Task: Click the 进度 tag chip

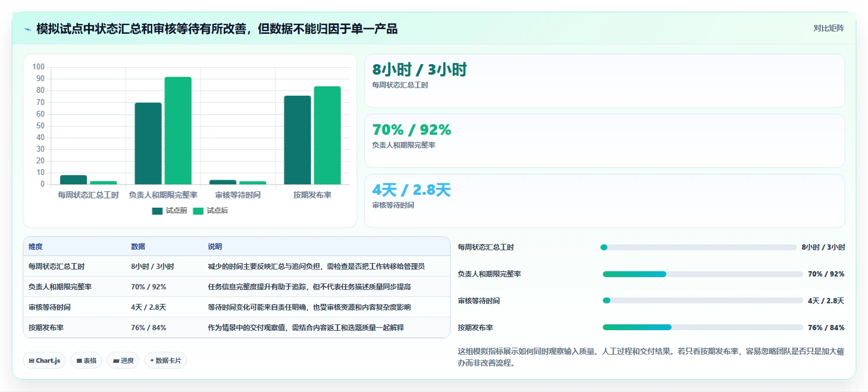Action: (123, 360)
